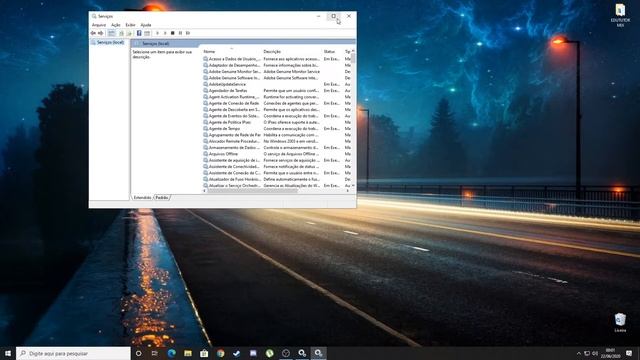Select the Agent Activation Runtime service

coord(277,97)
